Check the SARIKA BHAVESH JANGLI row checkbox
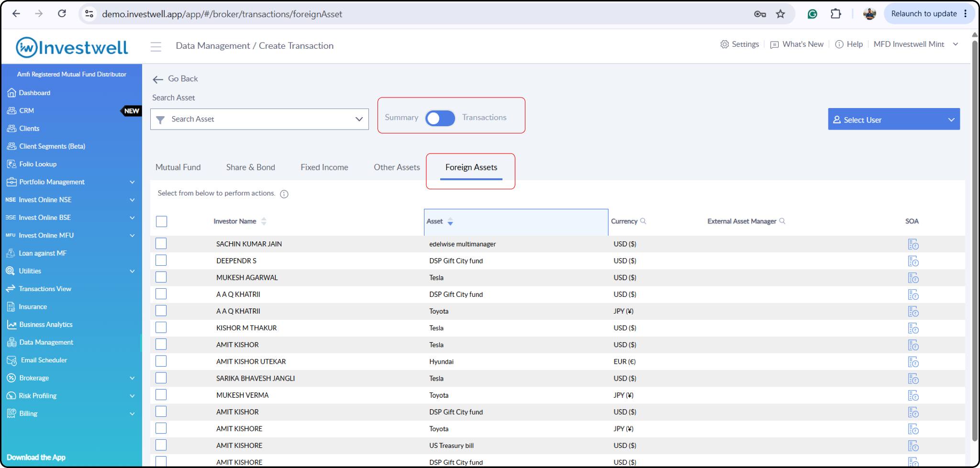This screenshot has width=980, height=468. click(161, 378)
